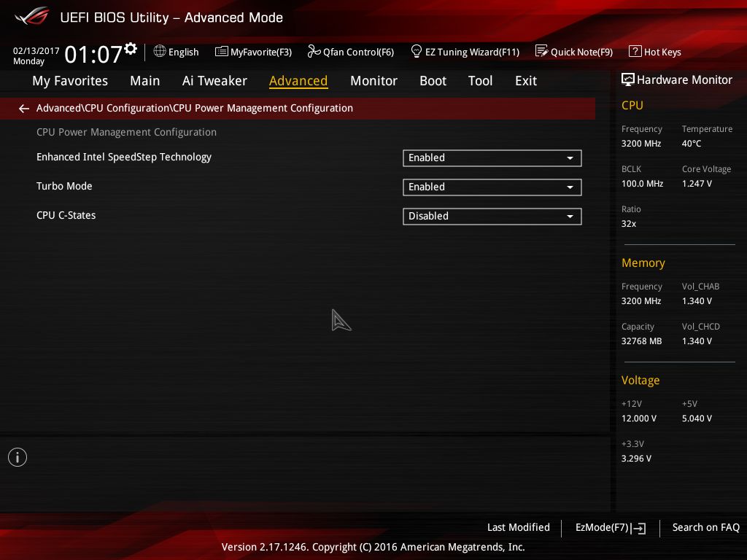Open MyFavorite(F3) list icon
Viewport: 747px width, 560px height.
pos(222,51)
